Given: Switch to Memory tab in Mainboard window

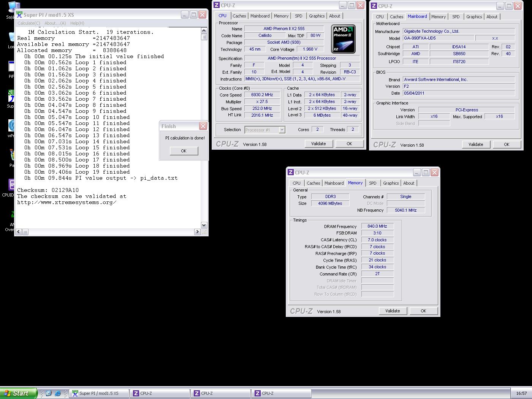Looking at the screenshot, I should point(439,17).
